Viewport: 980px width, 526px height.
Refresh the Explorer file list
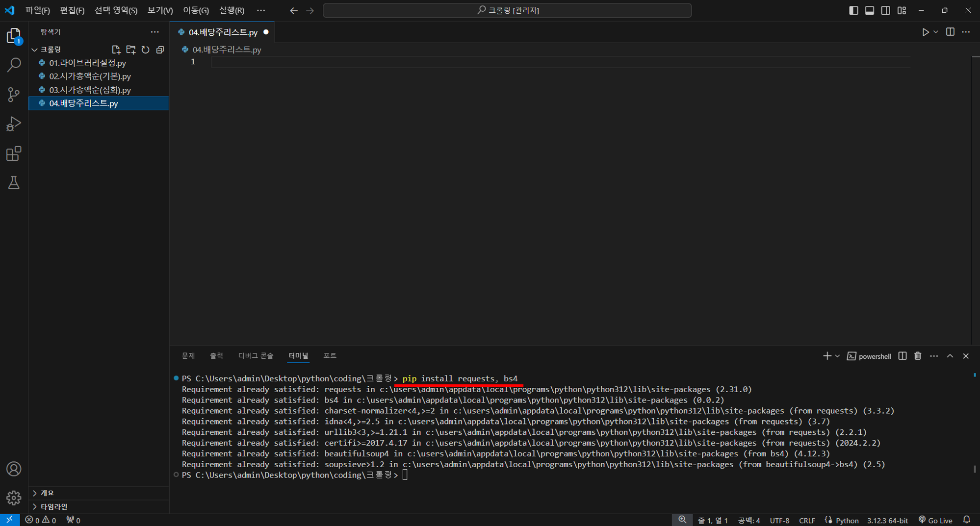coord(146,50)
